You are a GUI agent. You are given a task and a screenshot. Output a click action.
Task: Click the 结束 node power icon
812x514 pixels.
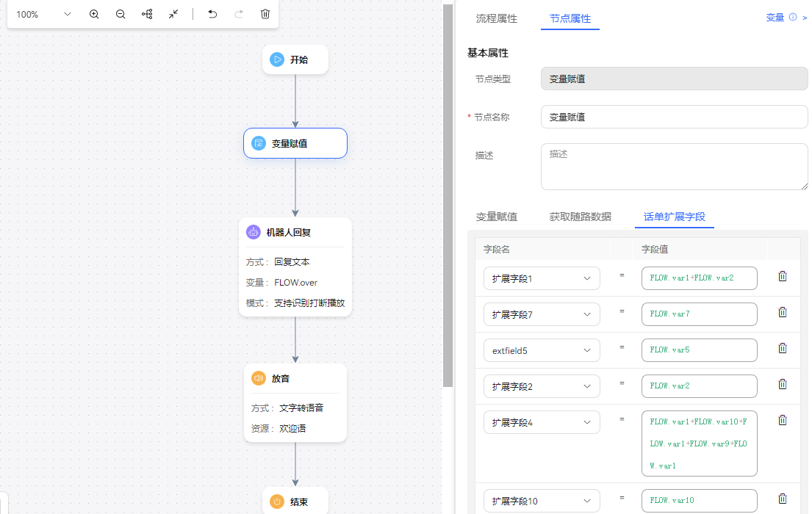277,502
